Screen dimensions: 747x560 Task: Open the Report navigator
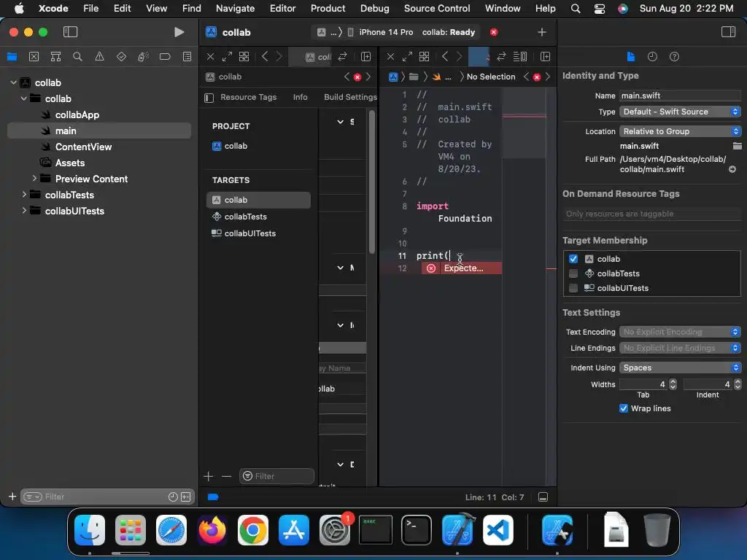[x=187, y=57]
